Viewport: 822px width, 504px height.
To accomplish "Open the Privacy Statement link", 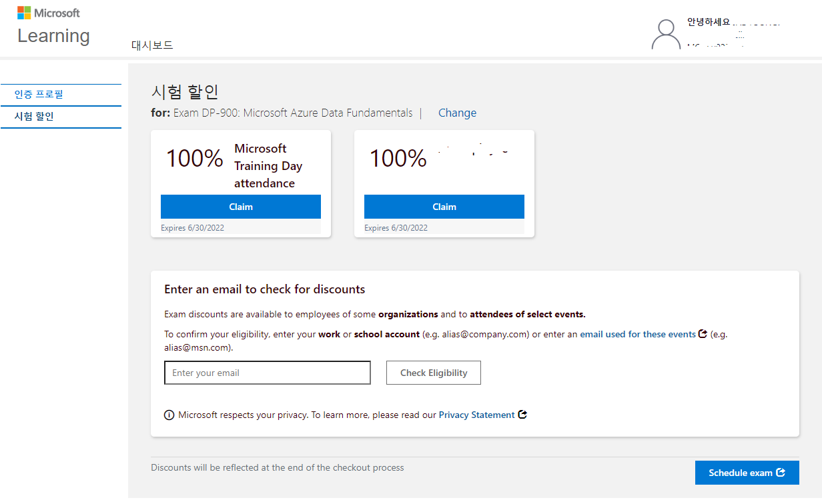I will point(476,415).
